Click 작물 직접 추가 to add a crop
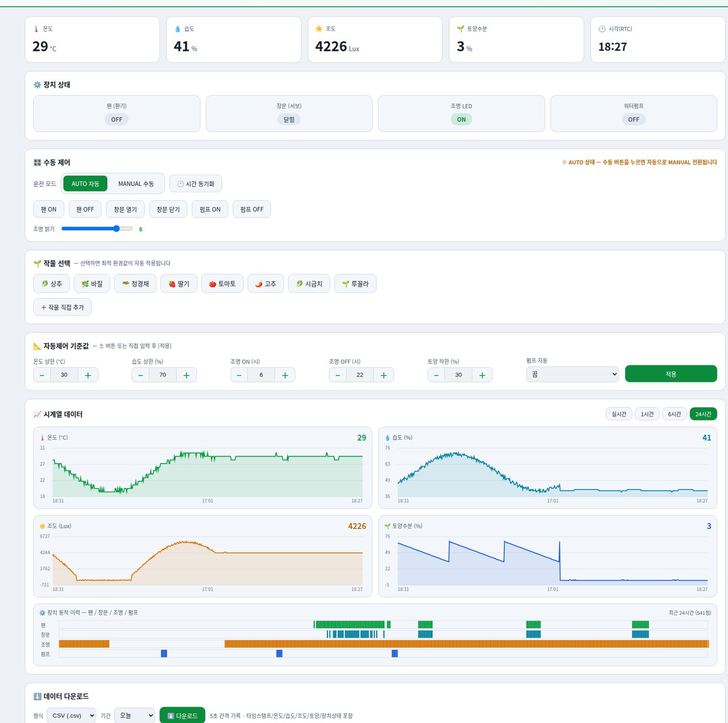 [x=63, y=307]
